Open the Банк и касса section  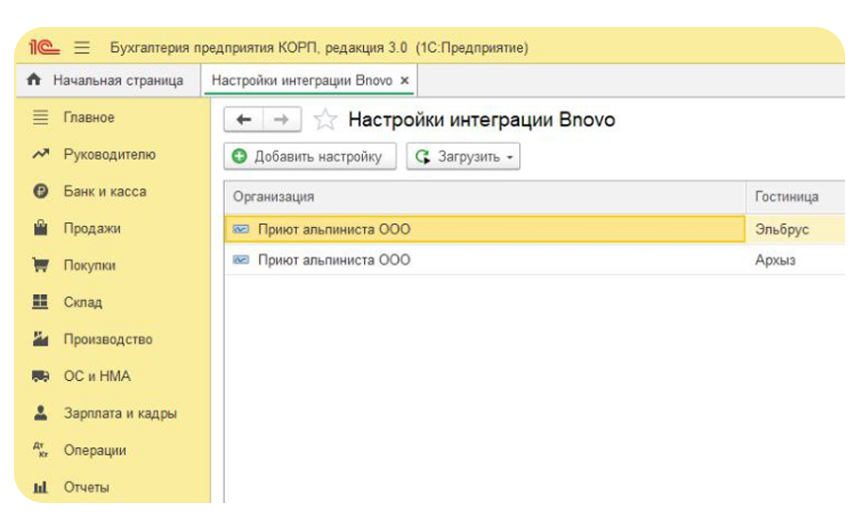point(105,191)
